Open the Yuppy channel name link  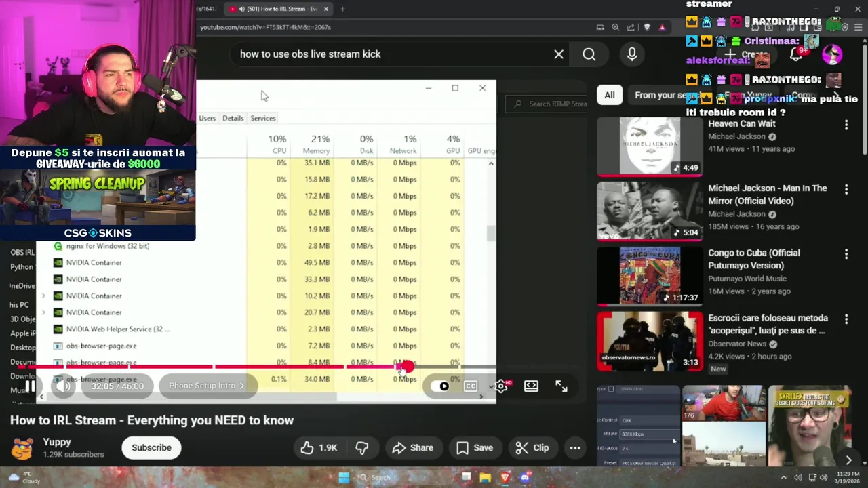click(x=57, y=442)
